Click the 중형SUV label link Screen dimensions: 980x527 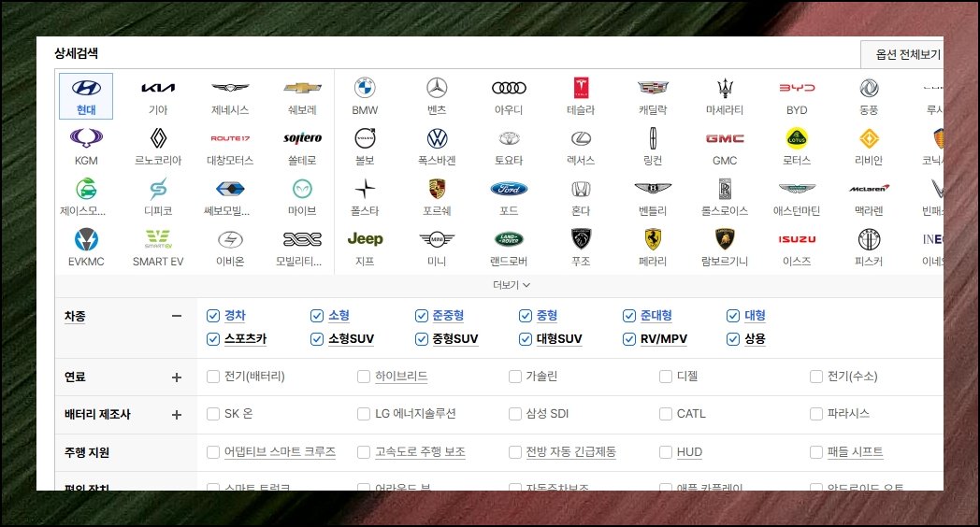[x=455, y=338]
